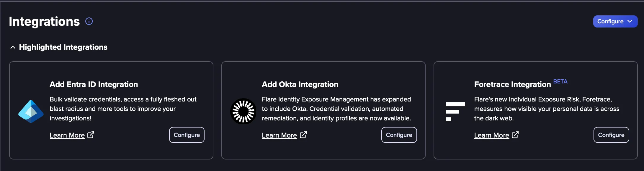The height and width of the screenshot is (171, 644).
Task: Click external-link icon in Foretrace card
Action: click(515, 135)
